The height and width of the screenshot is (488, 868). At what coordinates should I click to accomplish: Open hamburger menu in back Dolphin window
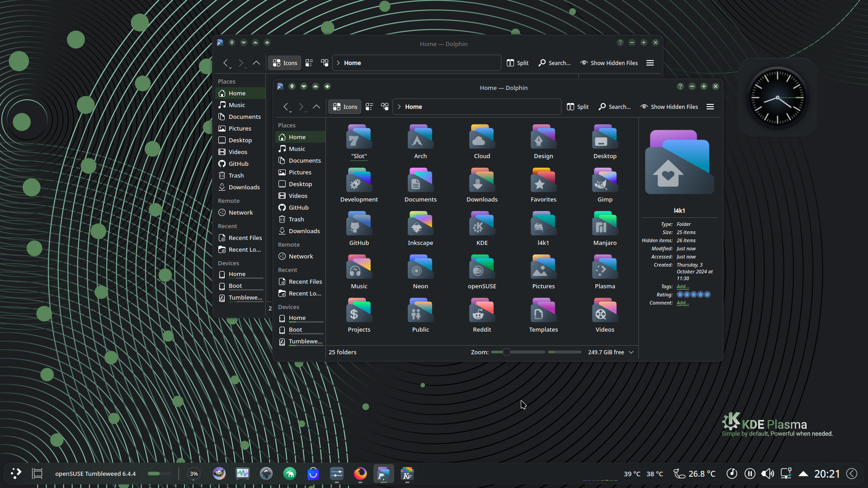click(x=650, y=63)
